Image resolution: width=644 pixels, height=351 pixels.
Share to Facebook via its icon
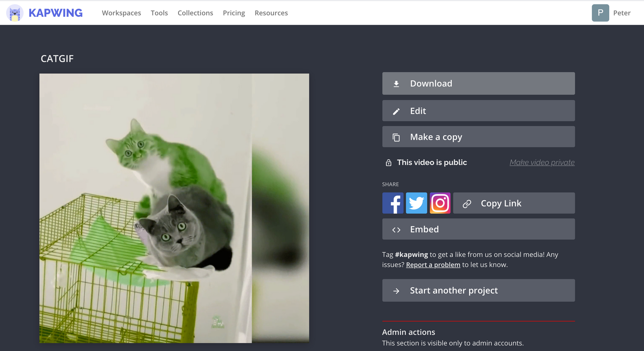click(x=393, y=203)
